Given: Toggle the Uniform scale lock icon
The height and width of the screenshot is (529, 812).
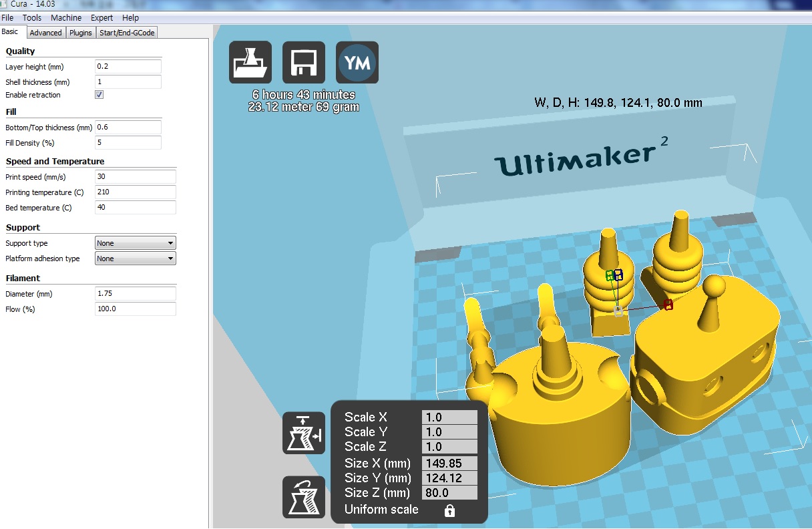Looking at the screenshot, I should pyautogui.click(x=449, y=511).
